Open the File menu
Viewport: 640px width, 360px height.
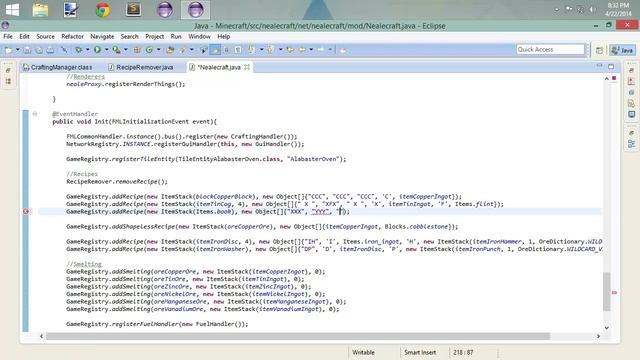[8, 36]
